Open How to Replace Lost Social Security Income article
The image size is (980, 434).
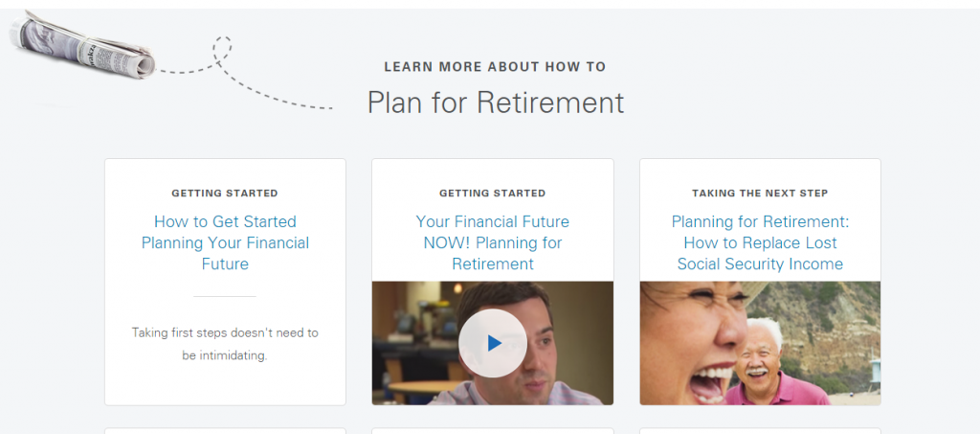760,242
